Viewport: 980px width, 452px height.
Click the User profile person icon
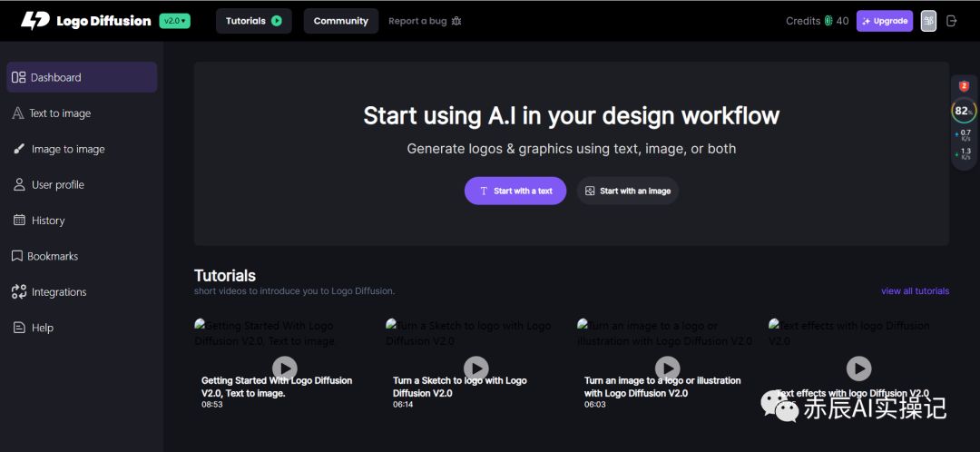point(19,184)
